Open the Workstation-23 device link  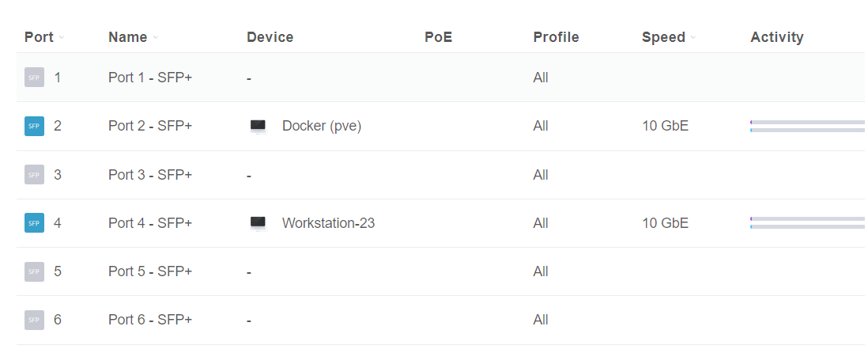click(328, 223)
